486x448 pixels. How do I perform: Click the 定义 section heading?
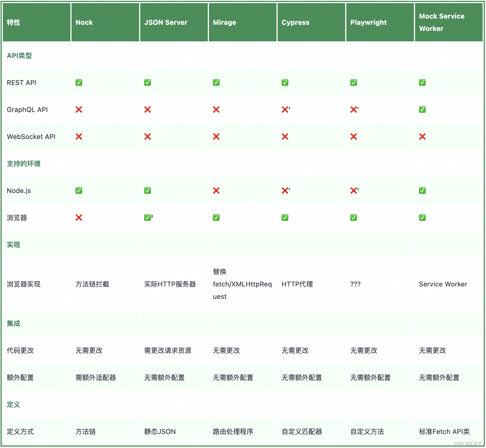(14, 405)
